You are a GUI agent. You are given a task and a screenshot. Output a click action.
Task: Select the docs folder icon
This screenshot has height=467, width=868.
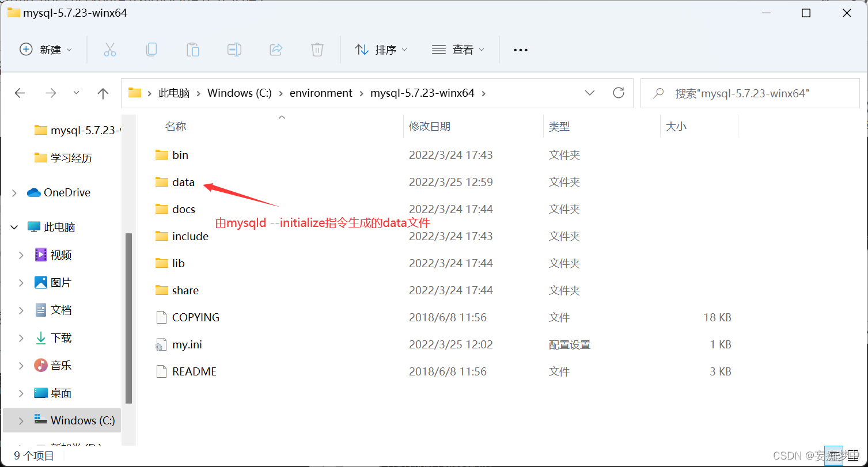162,209
